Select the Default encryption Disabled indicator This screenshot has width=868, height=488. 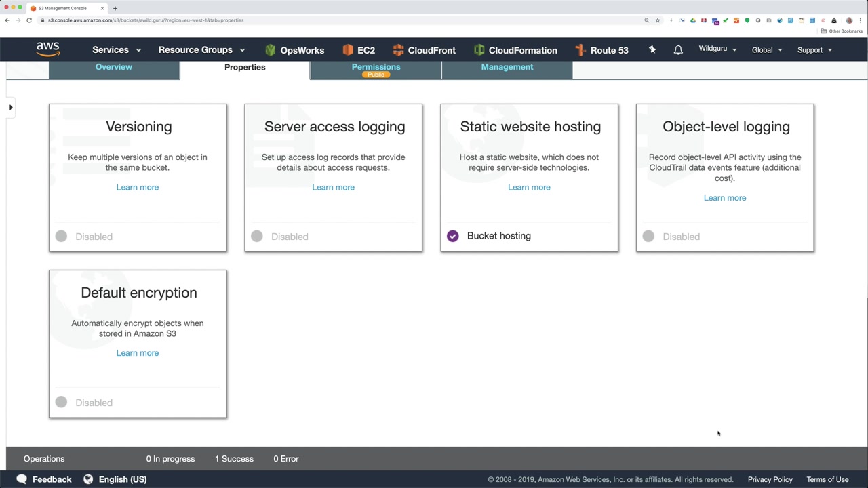(x=61, y=403)
